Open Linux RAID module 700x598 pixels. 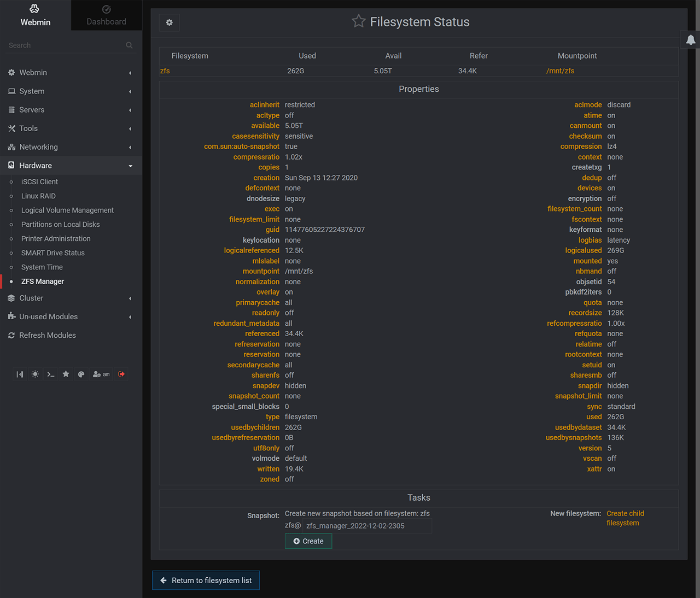pyautogui.click(x=38, y=196)
